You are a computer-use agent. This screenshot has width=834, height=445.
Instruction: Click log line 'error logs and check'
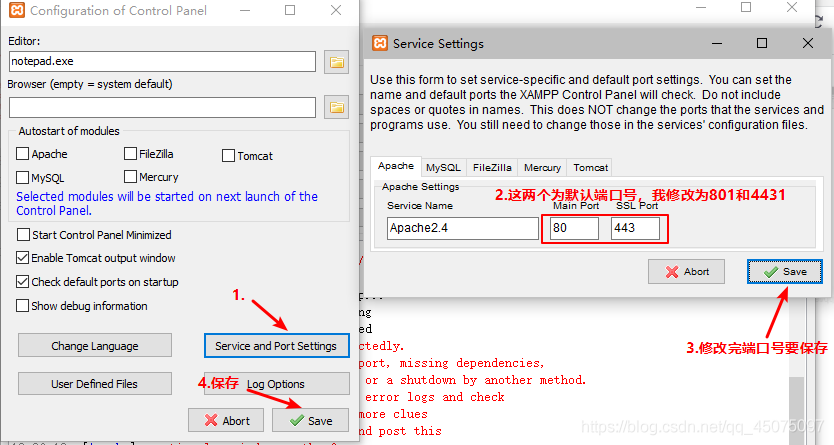(x=435, y=397)
